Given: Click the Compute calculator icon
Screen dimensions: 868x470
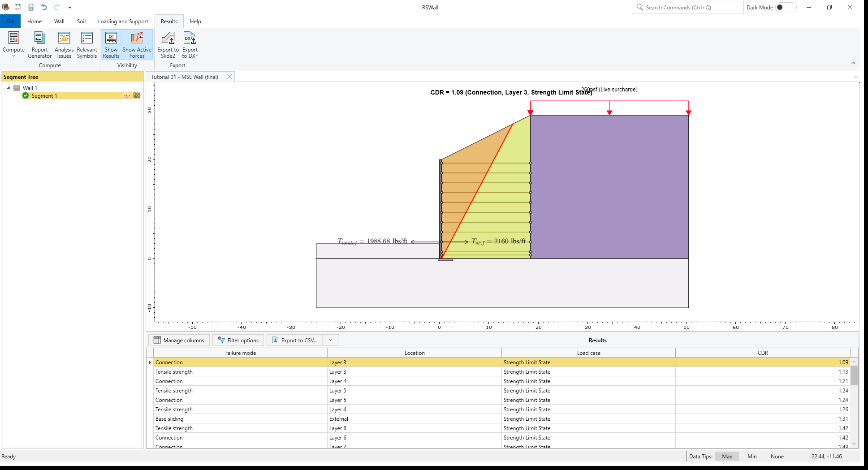Looking at the screenshot, I should point(13,38).
